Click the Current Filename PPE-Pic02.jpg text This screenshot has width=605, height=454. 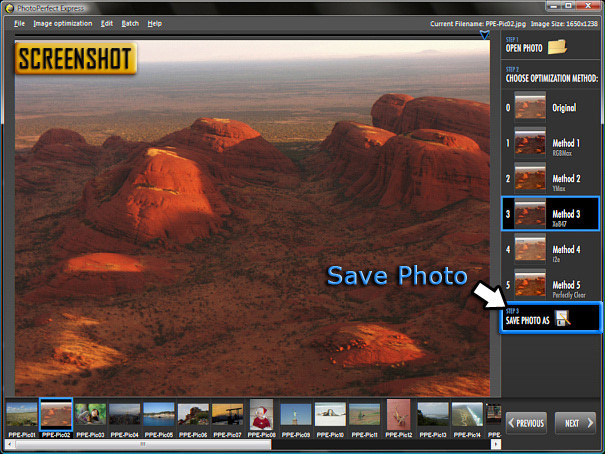pos(478,24)
